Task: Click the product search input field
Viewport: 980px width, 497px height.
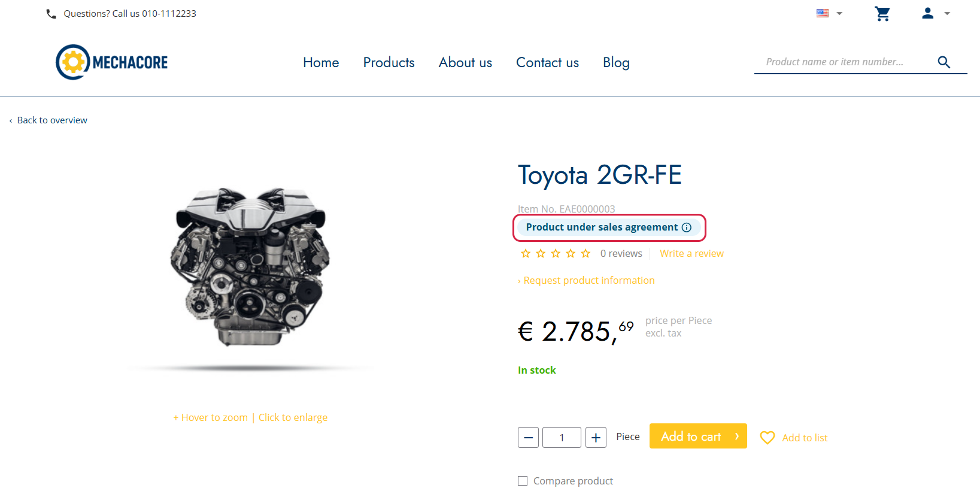Action: coord(845,62)
